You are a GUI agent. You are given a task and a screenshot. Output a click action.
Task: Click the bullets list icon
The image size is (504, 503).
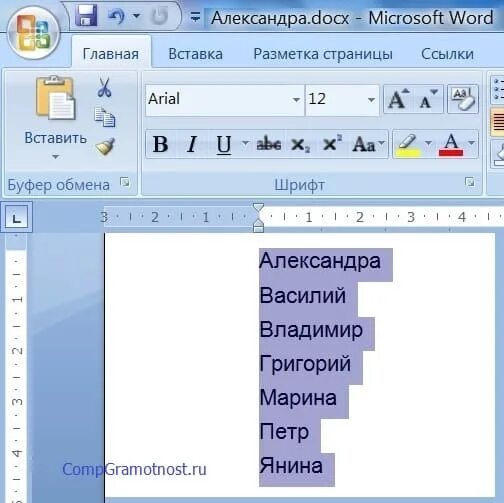[498, 89]
